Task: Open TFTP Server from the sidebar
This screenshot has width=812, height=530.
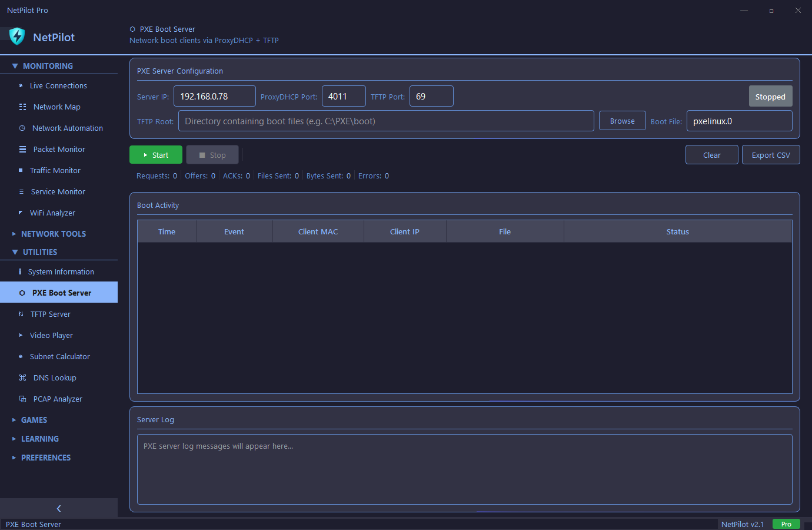Action: coord(51,314)
